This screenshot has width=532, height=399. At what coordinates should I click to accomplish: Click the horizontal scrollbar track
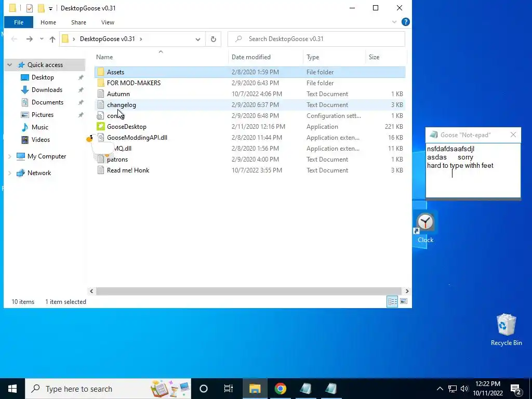(249, 291)
